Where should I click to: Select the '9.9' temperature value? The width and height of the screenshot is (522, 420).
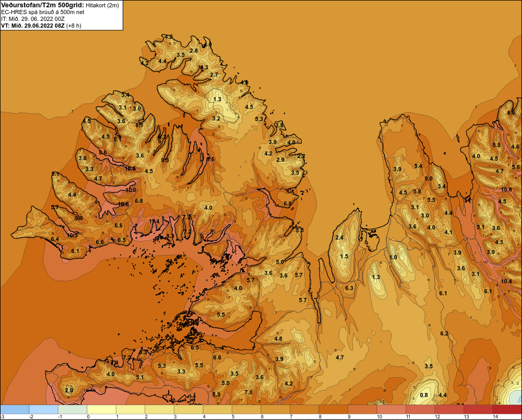[x=79, y=218]
